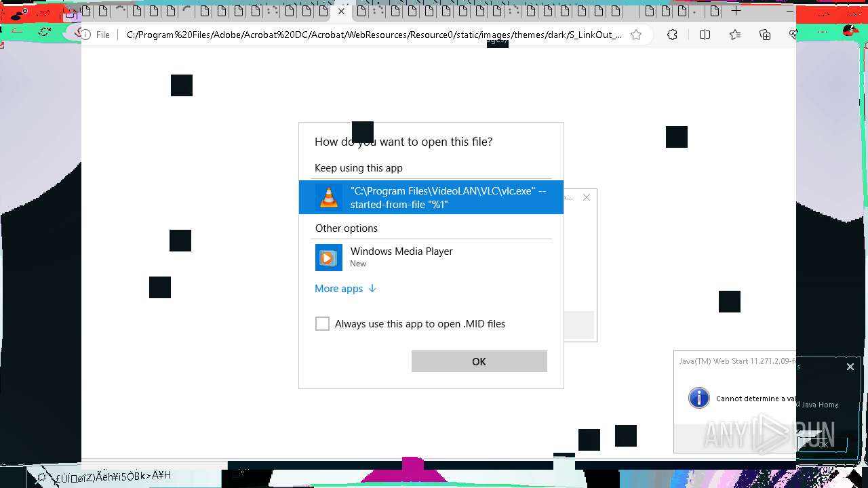The width and height of the screenshot is (868, 488).
Task: Click the Java Web Start information icon
Action: (x=698, y=398)
